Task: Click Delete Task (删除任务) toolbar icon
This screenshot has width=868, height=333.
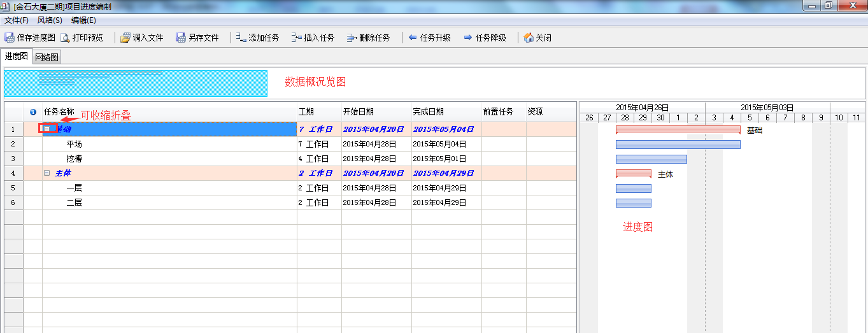Action: pos(352,38)
